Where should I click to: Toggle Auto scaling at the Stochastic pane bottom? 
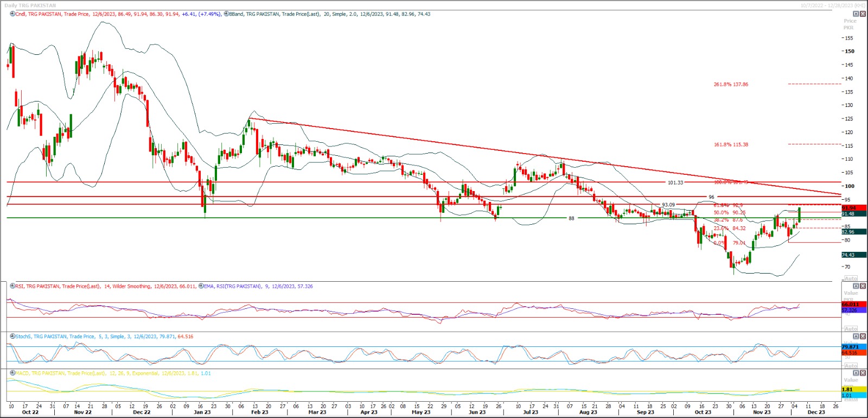point(851,366)
